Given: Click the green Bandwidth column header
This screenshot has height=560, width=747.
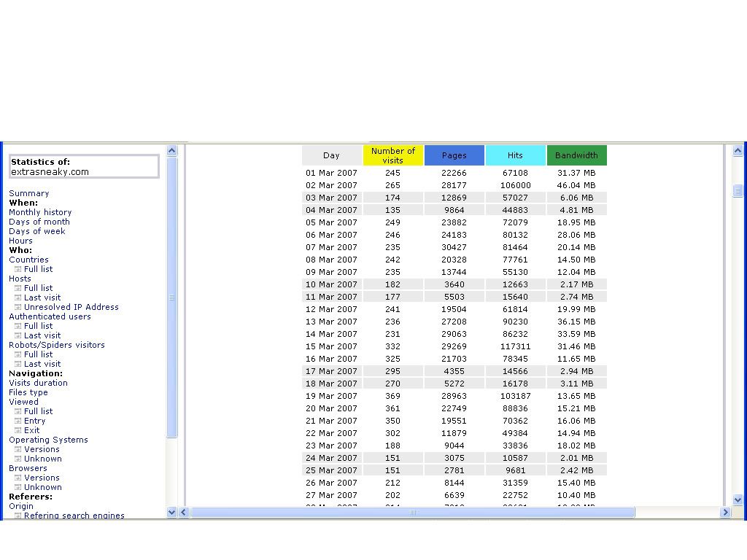Looking at the screenshot, I should pos(576,155).
